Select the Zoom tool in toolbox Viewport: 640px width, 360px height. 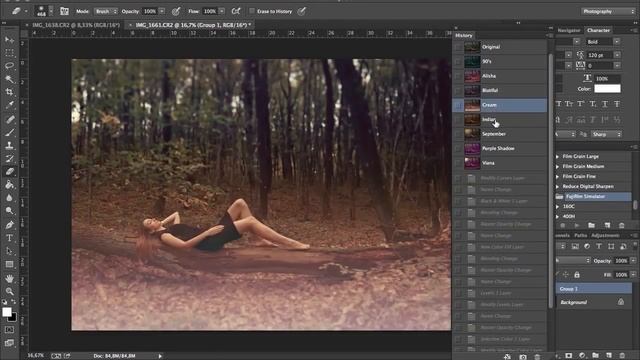pyautogui.click(x=9, y=291)
